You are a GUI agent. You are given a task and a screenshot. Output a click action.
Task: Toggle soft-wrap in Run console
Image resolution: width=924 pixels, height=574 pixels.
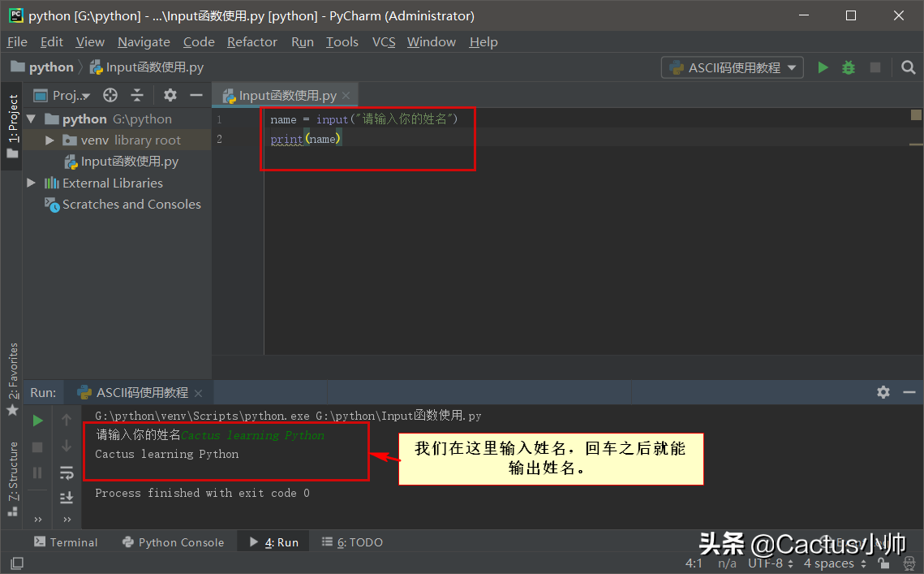(x=67, y=473)
